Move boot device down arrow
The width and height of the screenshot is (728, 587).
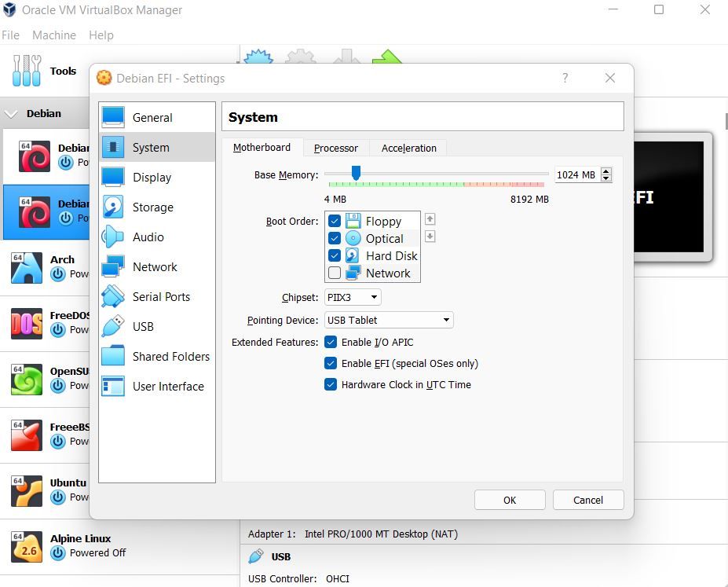click(430, 237)
